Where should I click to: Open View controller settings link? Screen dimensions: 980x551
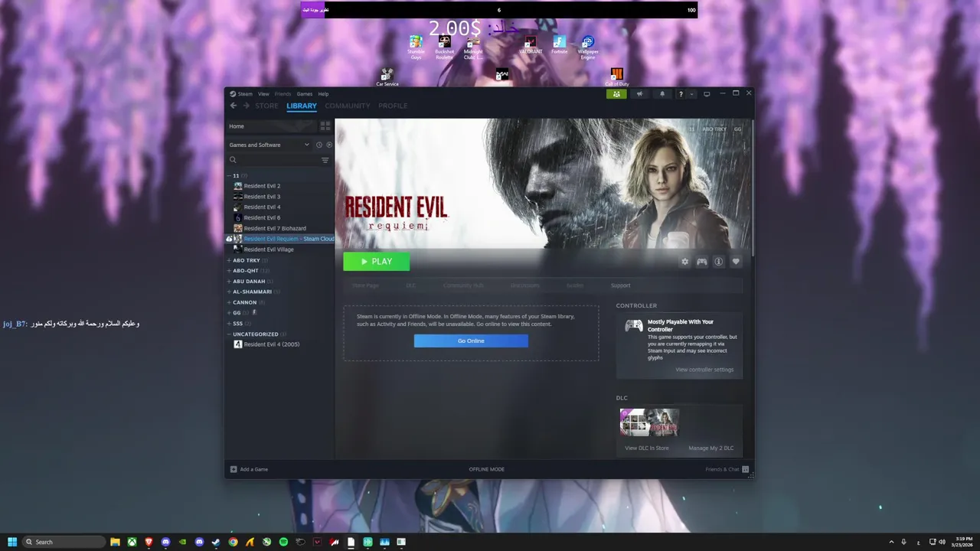pyautogui.click(x=704, y=370)
